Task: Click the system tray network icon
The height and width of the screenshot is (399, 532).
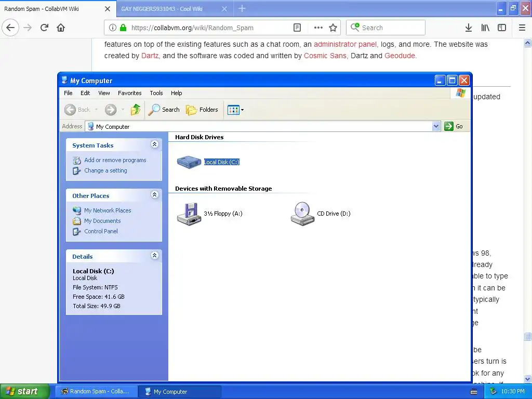Action: coord(493,392)
